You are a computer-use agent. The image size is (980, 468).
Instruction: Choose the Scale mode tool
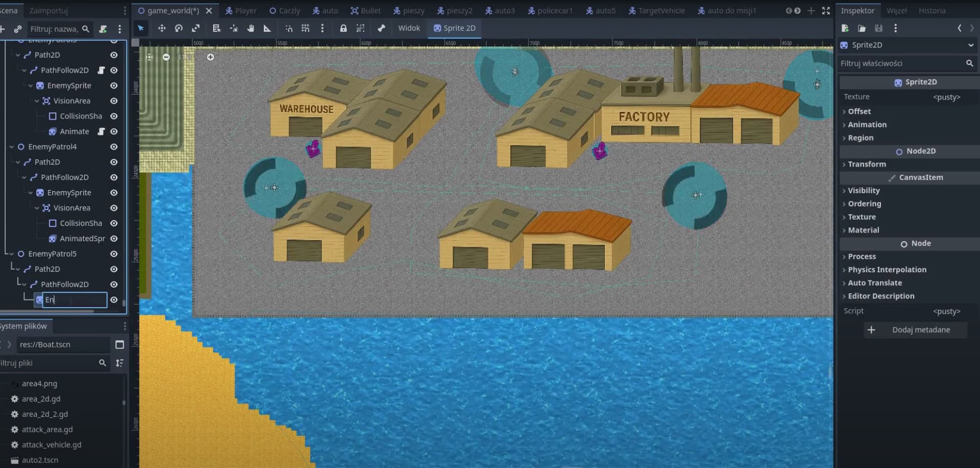click(196, 28)
